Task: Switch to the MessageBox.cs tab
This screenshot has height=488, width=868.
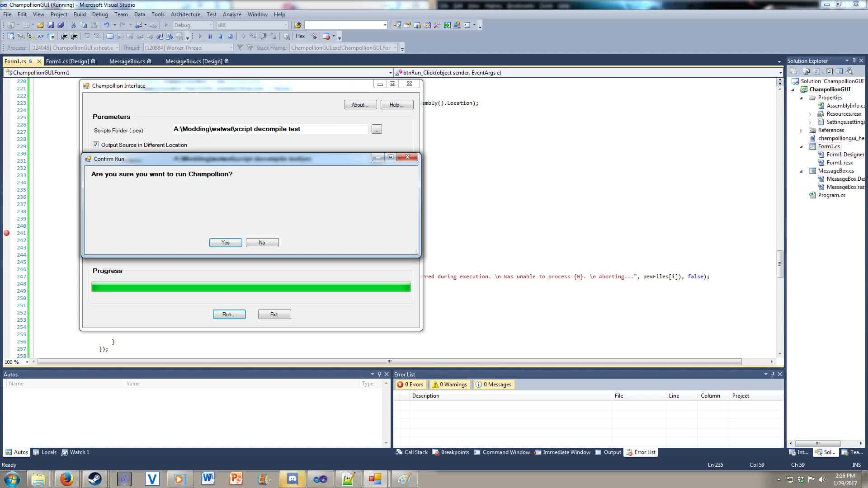Action: click(x=130, y=61)
